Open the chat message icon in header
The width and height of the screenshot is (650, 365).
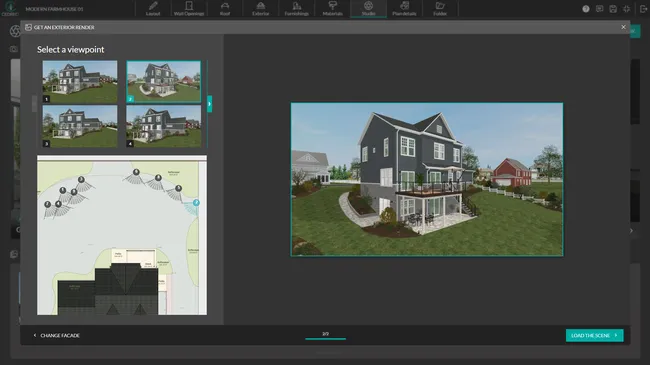coord(599,9)
